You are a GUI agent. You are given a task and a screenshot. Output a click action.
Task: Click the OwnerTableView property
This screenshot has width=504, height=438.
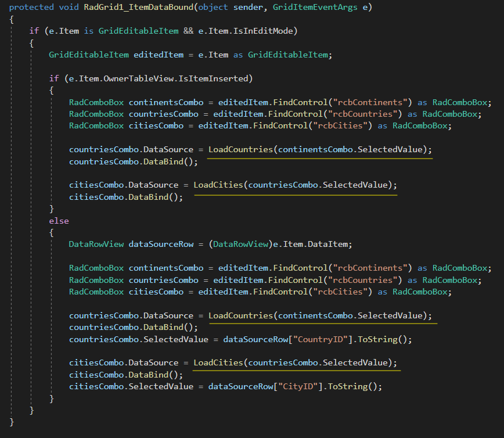[x=139, y=78]
